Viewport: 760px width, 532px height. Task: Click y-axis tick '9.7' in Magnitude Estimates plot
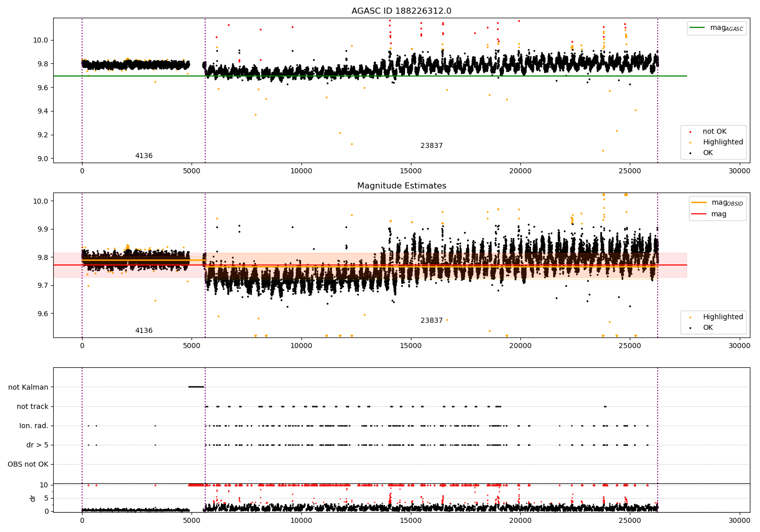pyautogui.click(x=43, y=285)
